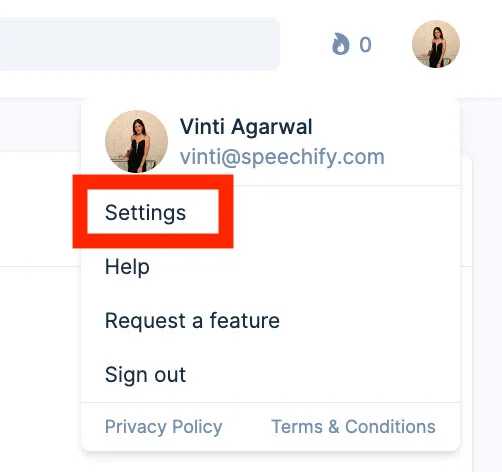This screenshot has height=472, width=502.
Task: Choose Help in the profile dropdown
Action: (127, 267)
